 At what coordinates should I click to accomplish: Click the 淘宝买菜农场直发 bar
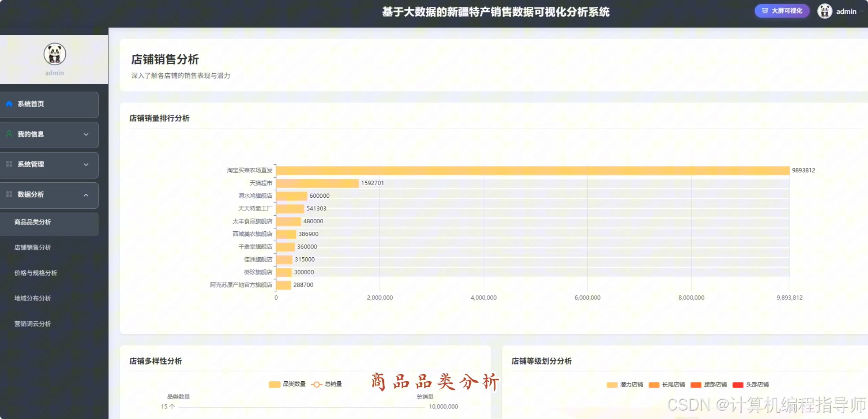533,170
